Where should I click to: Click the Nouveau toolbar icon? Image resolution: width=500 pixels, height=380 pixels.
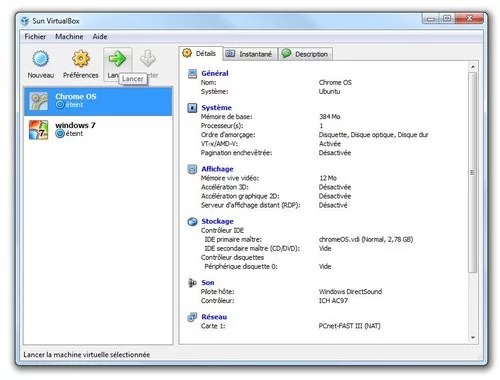pyautogui.click(x=41, y=59)
